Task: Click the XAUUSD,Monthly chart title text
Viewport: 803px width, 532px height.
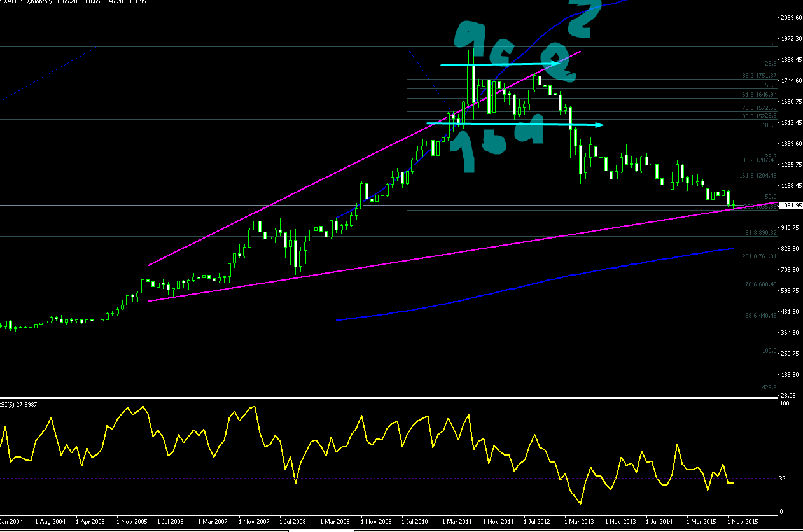Action: pos(29,2)
